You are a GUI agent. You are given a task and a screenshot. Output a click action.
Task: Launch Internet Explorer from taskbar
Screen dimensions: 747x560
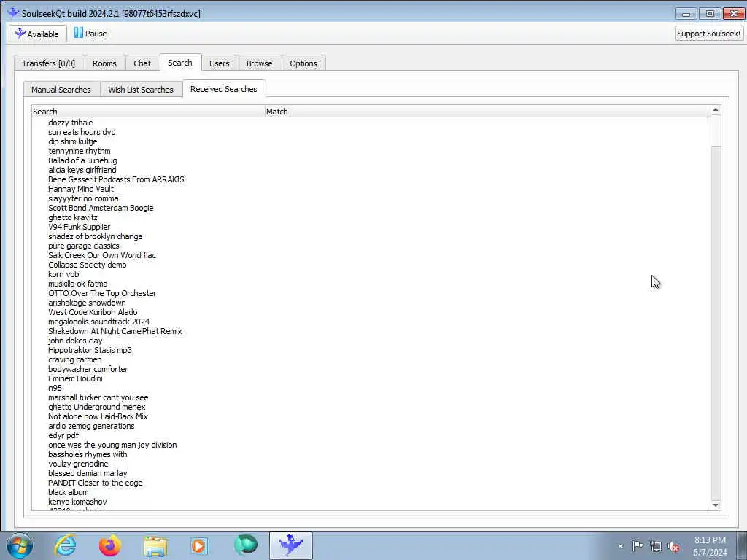65,545
